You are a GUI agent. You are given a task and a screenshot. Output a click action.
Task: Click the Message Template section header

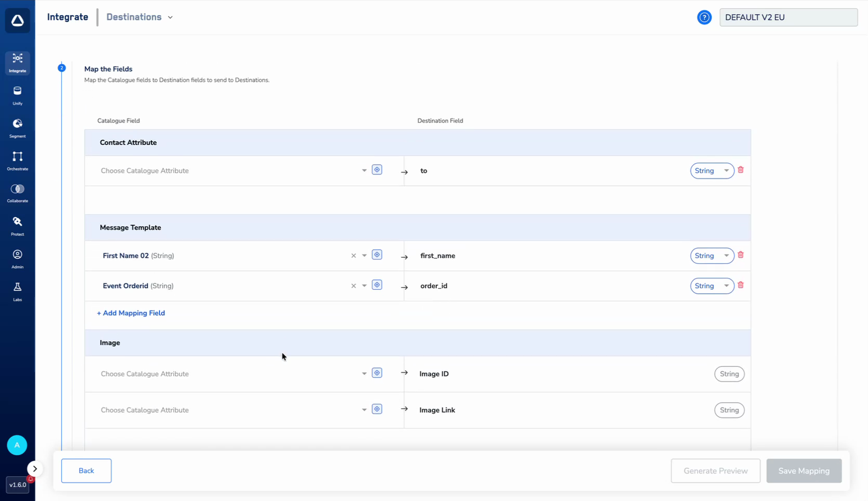click(418, 227)
